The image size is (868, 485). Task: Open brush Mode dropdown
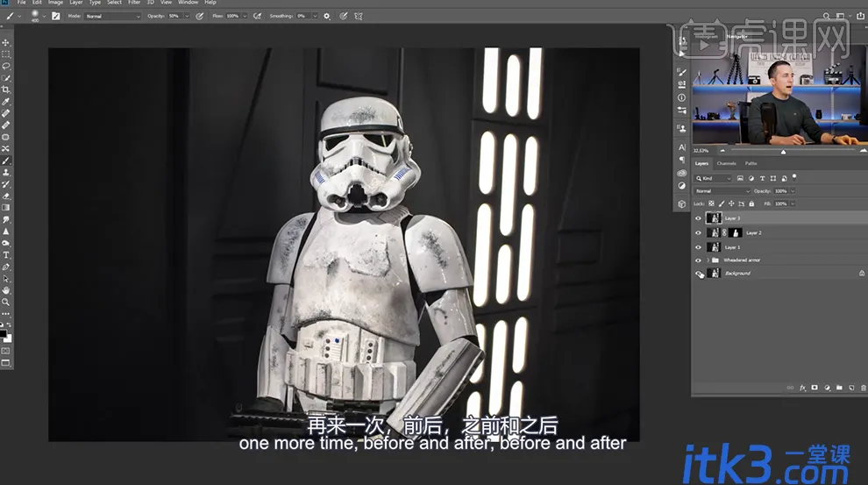tap(113, 16)
